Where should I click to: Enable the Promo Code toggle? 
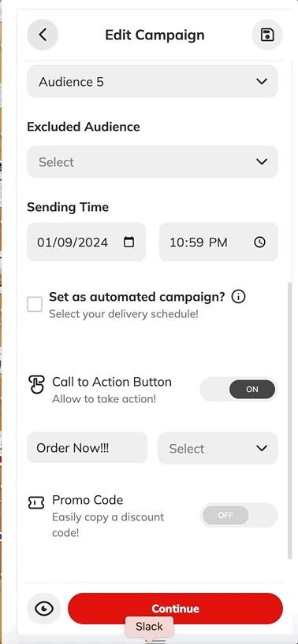coord(239,515)
